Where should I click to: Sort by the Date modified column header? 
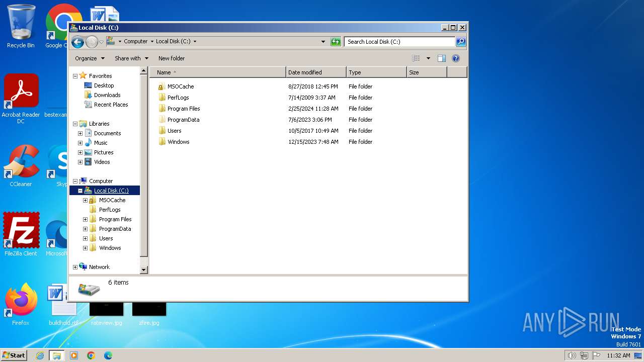point(316,72)
